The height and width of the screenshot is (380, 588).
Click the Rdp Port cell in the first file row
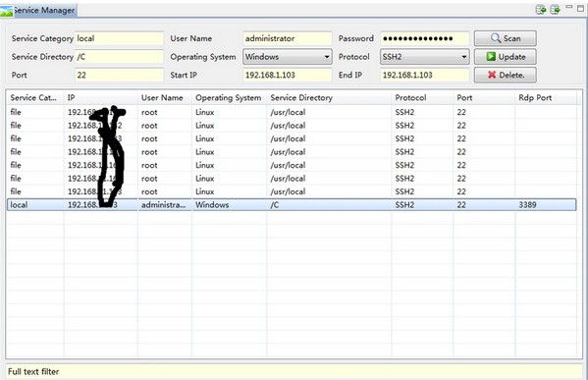[546, 112]
